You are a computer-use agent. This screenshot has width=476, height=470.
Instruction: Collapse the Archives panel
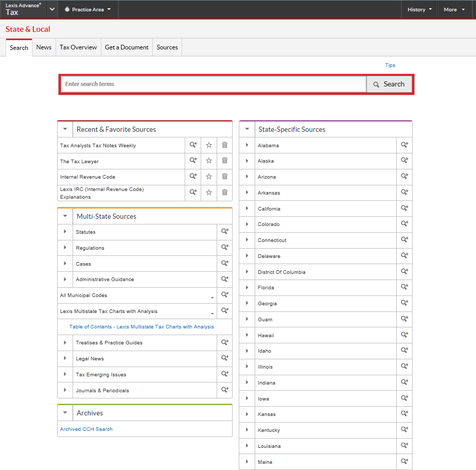coord(65,413)
